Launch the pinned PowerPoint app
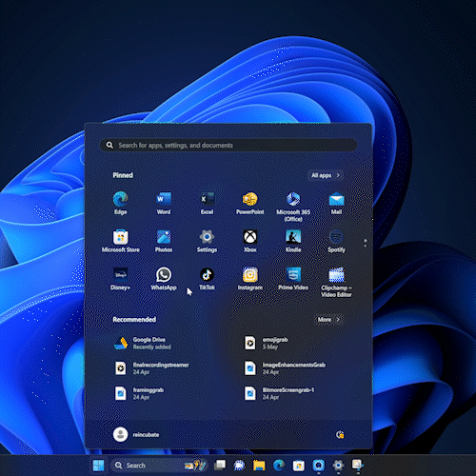This screenshot has height=476, width=476. tap(250, 203)
